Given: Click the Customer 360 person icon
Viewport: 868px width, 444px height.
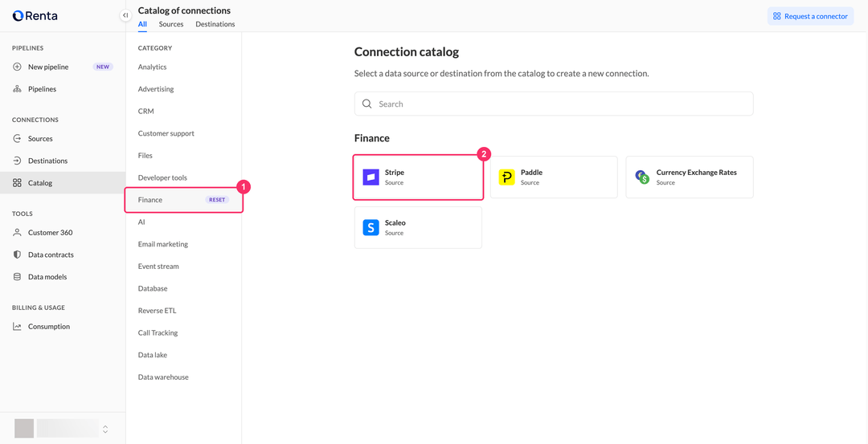Looking at the screenshot, I should (x=17, y=233).
